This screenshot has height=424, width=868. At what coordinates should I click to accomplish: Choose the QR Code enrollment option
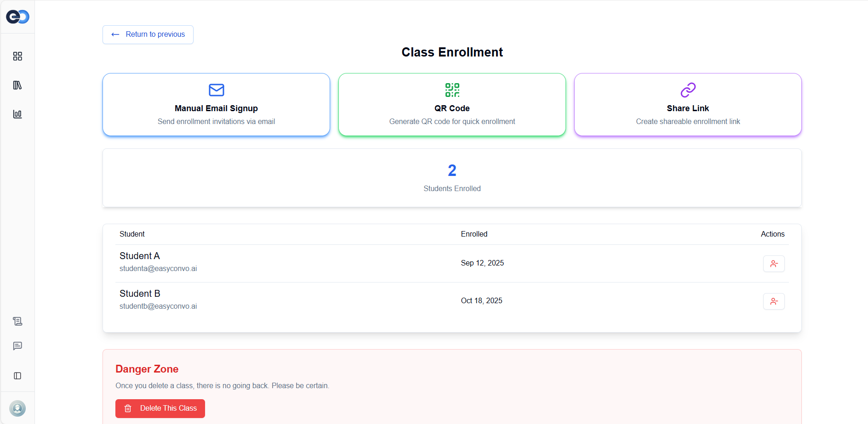[x=452, y=105]
